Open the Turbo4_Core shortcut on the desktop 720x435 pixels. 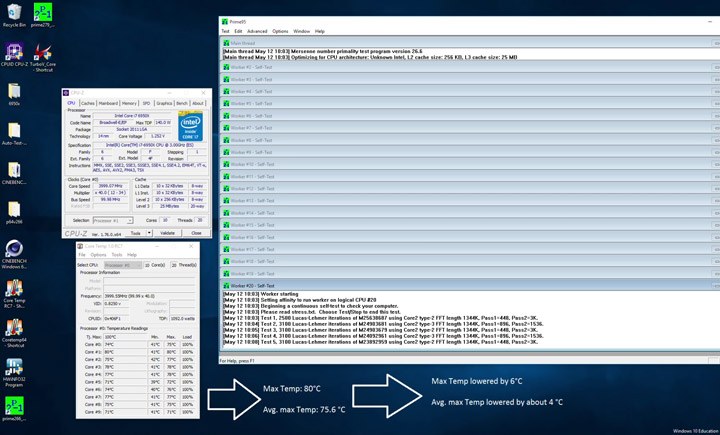tap(43, 53)
